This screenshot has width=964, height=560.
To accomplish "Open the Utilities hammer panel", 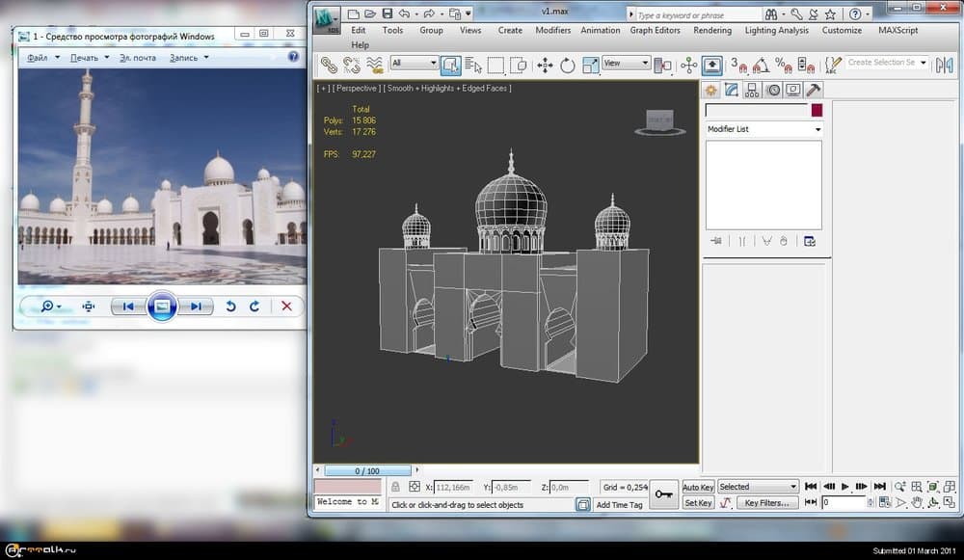I will pyautogui.click(x=814, y=90).
